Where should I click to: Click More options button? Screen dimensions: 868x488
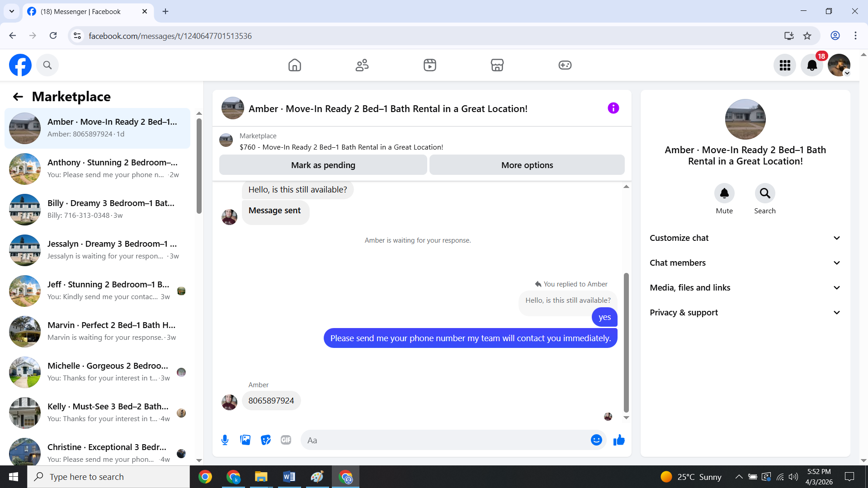[527, 165]
